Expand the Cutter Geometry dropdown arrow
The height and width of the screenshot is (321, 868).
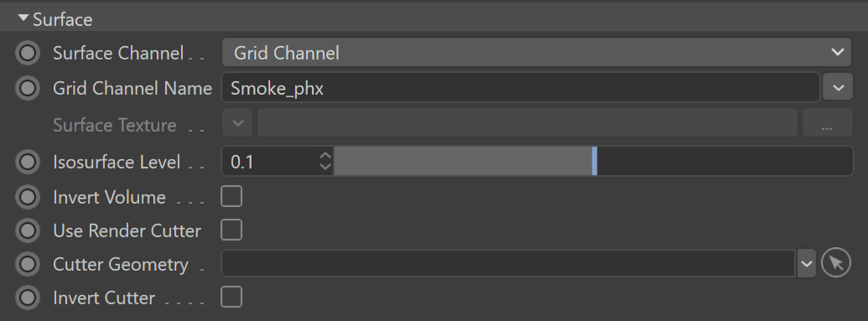[806, 263]
